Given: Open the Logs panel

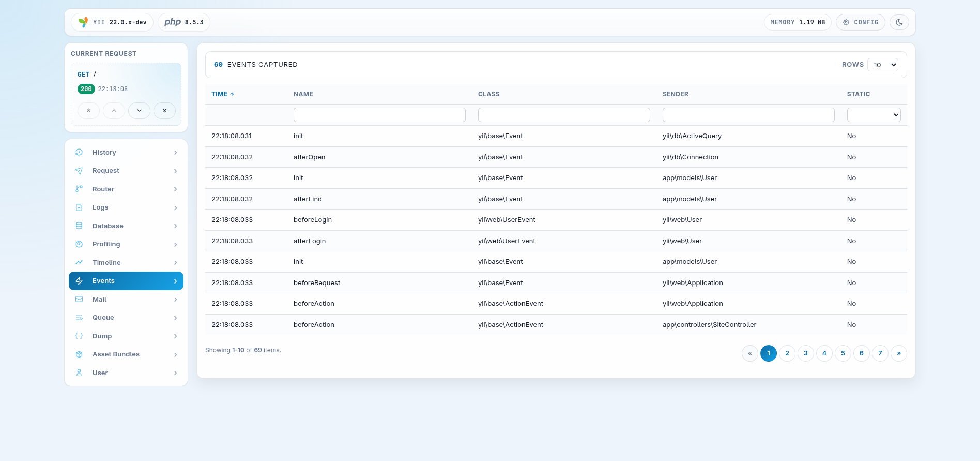Looking at the screenshot, I should tap(126, 207).
